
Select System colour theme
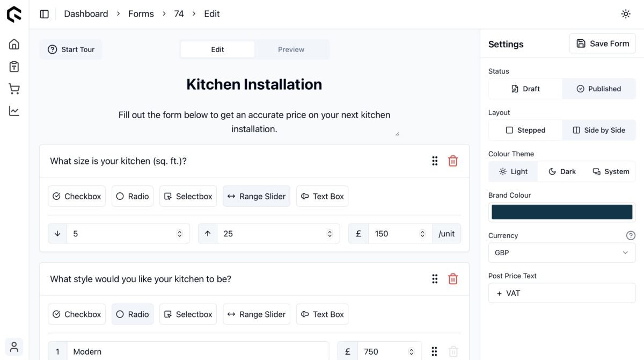(x=611, y=171)
